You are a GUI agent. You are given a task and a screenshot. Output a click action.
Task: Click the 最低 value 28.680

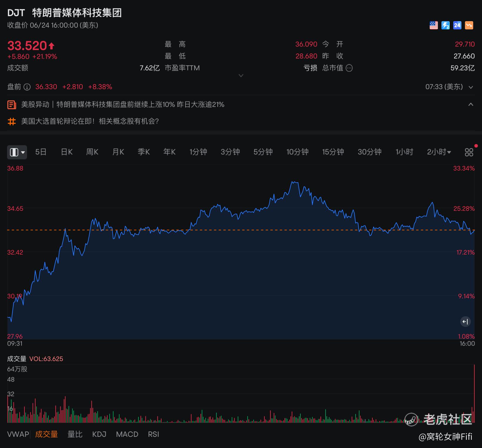306,56
